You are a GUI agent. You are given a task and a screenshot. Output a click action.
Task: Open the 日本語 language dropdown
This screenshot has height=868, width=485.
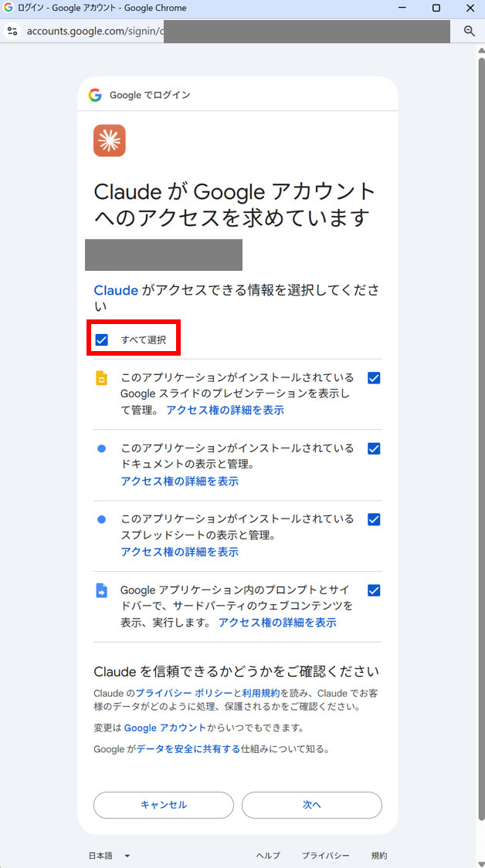point(110,855)
